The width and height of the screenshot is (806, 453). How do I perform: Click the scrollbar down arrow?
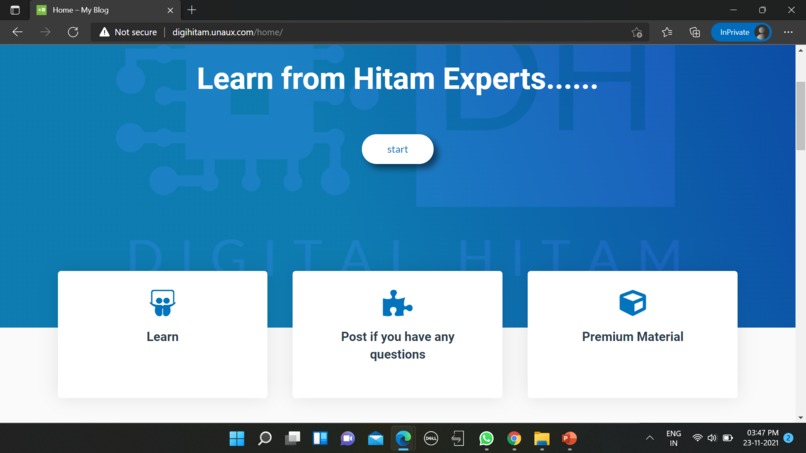(x=800, y=418)
